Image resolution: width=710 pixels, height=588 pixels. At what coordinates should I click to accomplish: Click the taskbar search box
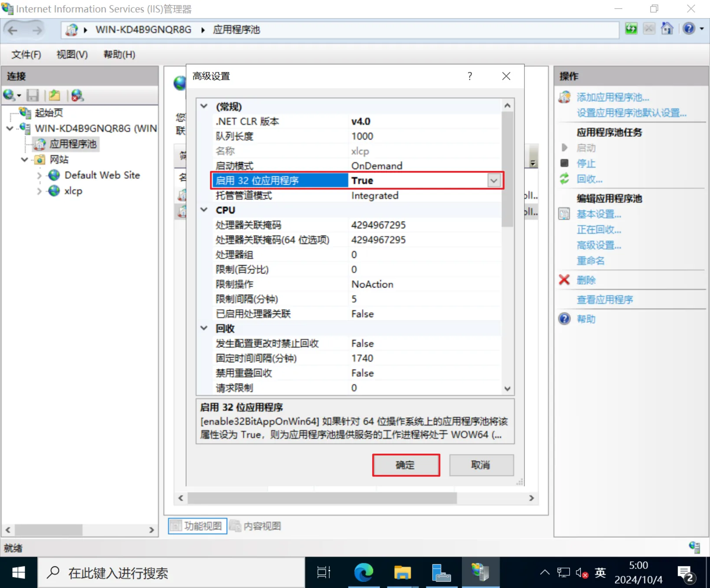tap(171, 573)
